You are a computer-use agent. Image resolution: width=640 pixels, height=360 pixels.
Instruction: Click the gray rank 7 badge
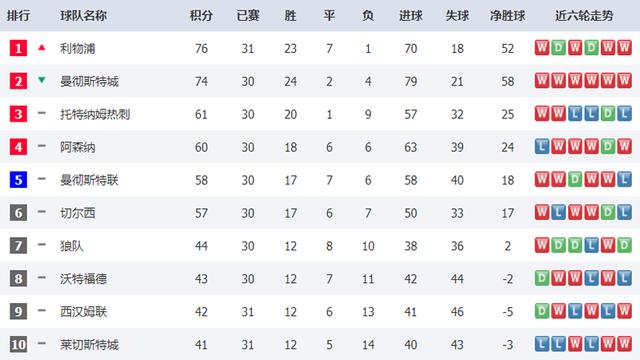18,246
